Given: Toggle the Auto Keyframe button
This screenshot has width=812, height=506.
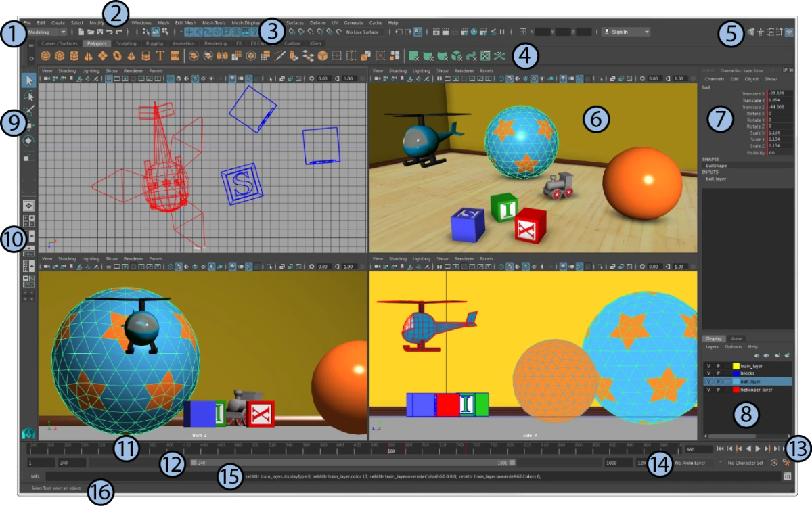Looking at the screenshot, I should click(775, 463).
